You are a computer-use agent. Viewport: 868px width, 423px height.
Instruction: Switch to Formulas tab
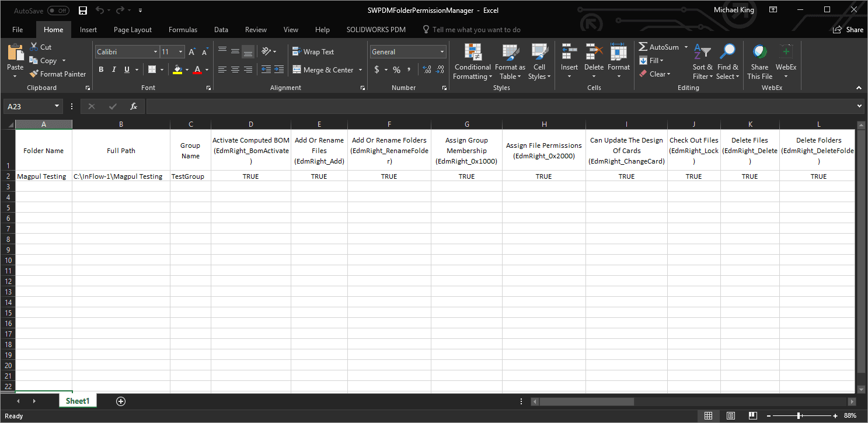pyautogui.click(x=183, y=30)
